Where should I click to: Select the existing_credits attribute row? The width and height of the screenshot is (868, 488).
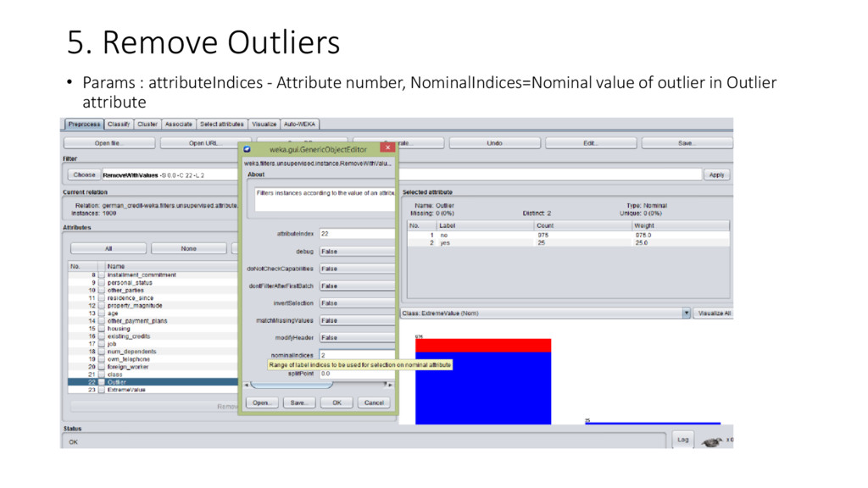click(x=153, y=336)
